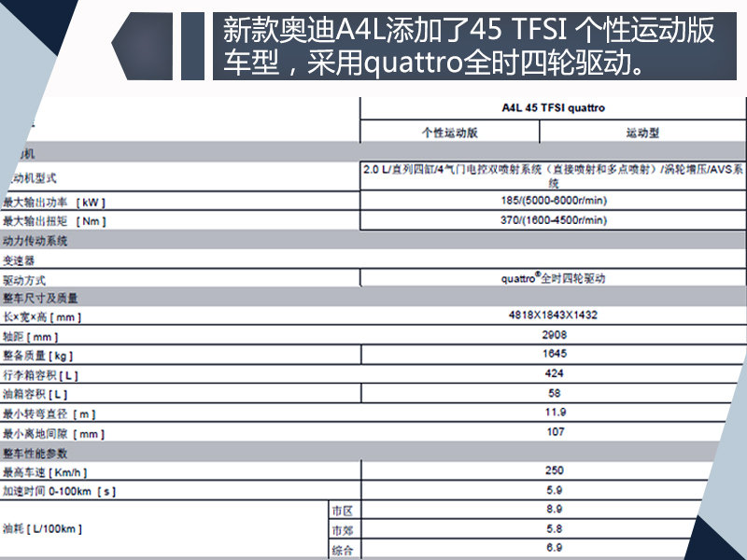The width and height of the screenshot is (747, 560).
Task: Select the trunk volume value '424'
Action: 554,373
